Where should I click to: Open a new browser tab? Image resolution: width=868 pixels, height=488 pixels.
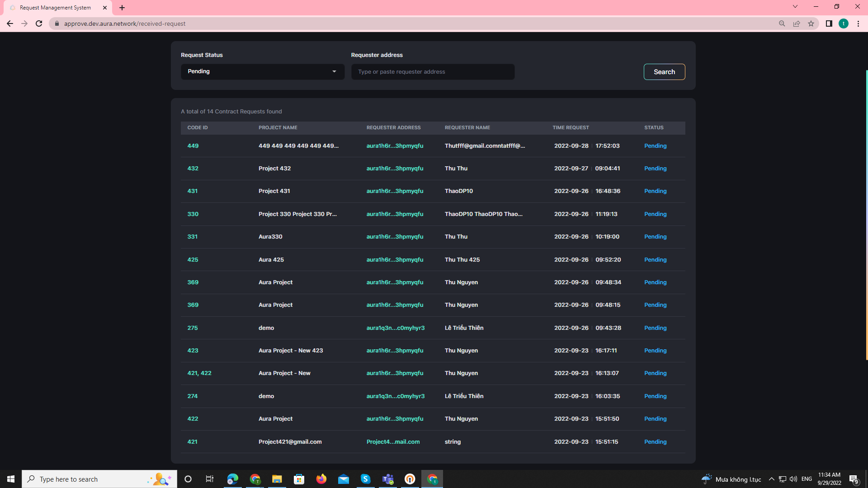(122, 8)
